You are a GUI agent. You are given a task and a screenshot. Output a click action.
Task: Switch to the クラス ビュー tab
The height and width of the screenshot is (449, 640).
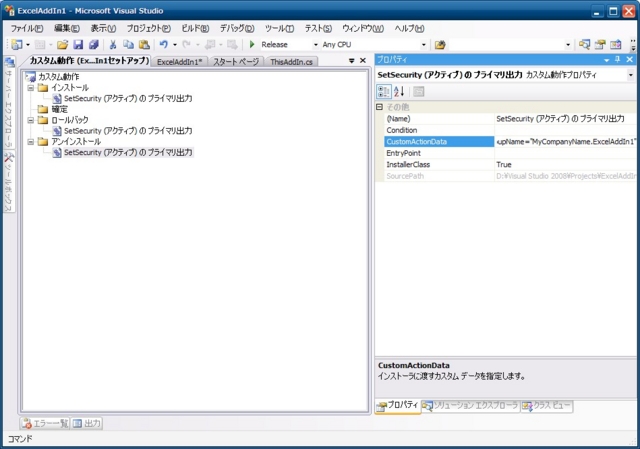pos(547,406)
